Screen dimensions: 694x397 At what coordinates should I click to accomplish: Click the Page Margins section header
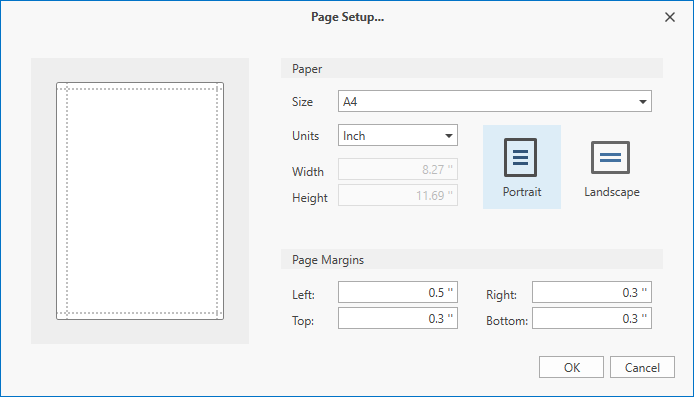(x=471, y=259)
